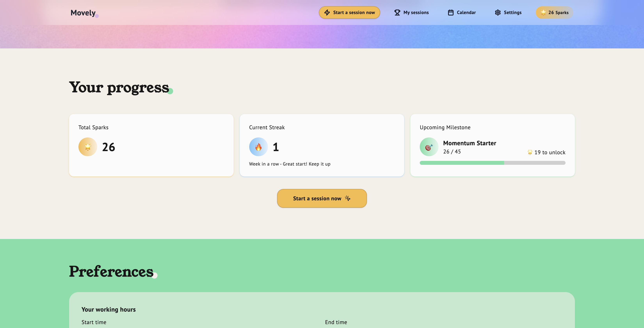Click the lightning bolt icon in header

coord(327,12)
